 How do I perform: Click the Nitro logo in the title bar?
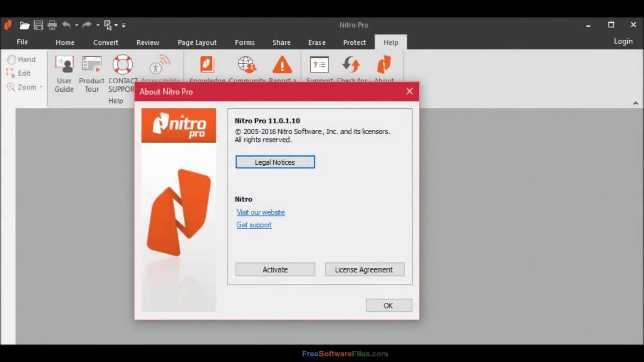[8, 25]
